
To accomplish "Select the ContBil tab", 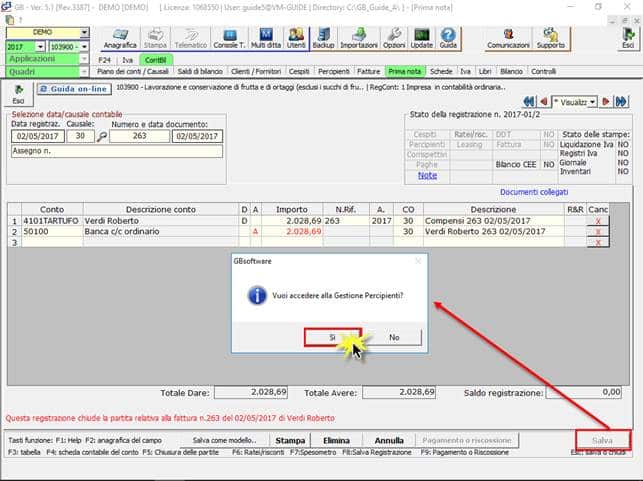I will coord(155,60).
